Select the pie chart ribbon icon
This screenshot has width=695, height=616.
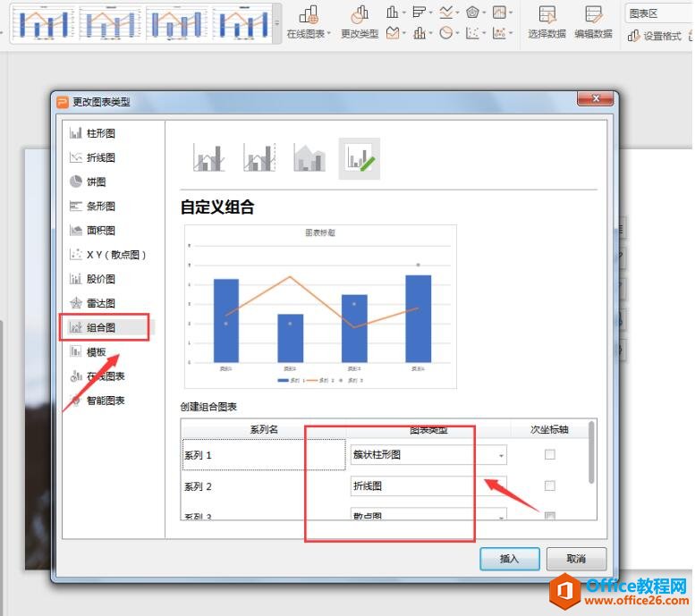446,33
